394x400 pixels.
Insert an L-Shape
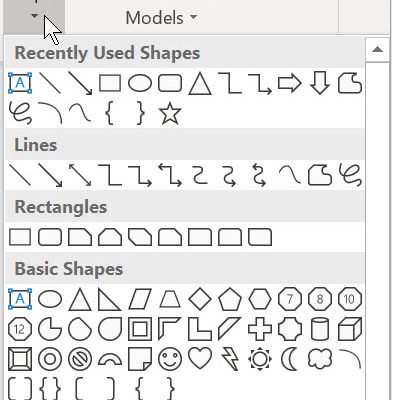[200, 329]
